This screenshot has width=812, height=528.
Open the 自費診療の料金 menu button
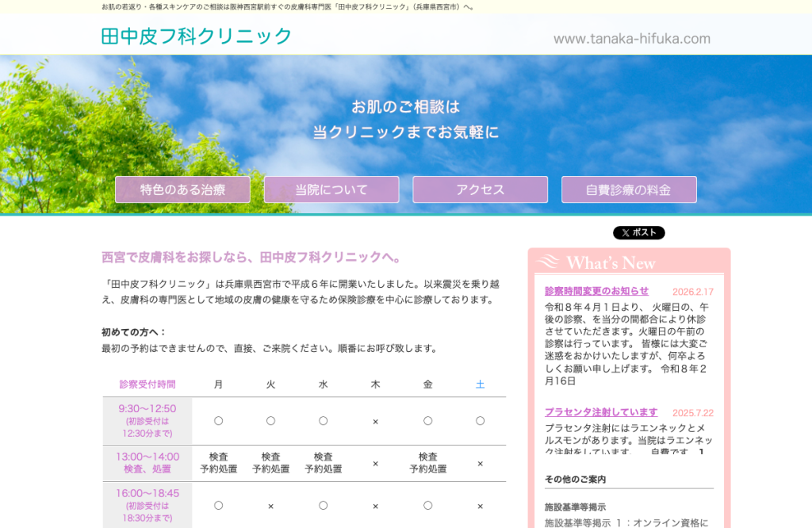629,189
